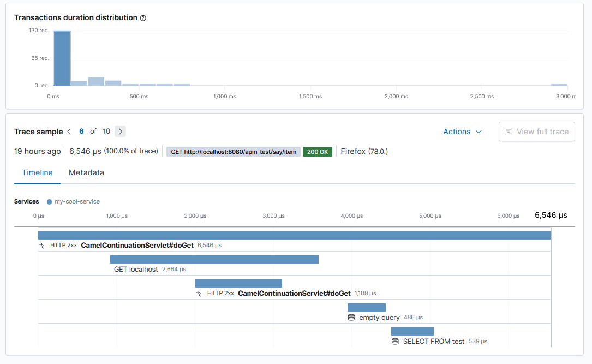
Task: Click the View full trace button
Action: coord(537,132)
